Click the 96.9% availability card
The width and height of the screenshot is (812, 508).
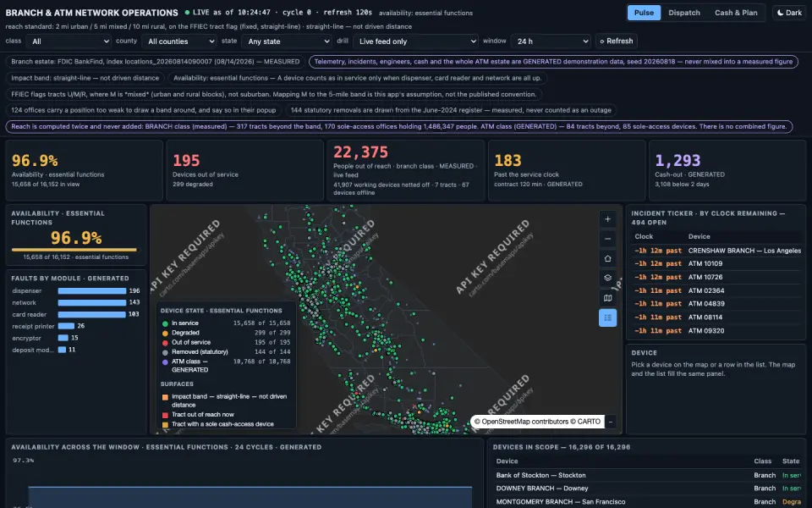pos(84,170)
